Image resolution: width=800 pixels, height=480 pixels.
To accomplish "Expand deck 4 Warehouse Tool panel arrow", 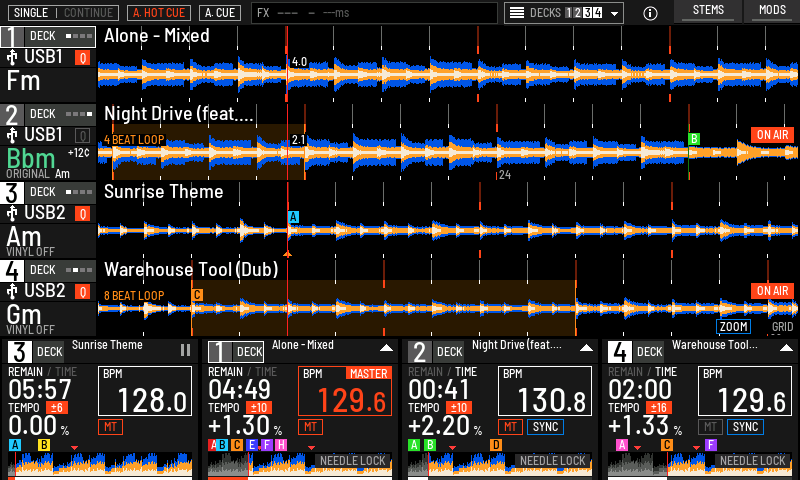I will pos(786,348).
